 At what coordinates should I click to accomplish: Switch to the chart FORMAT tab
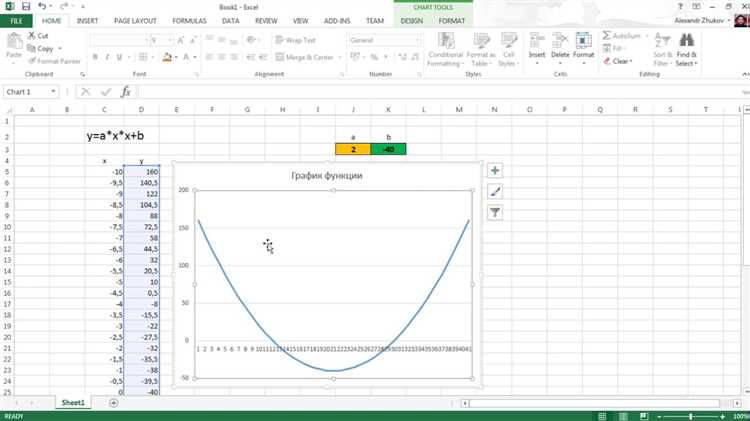click(x=452, y=21)
